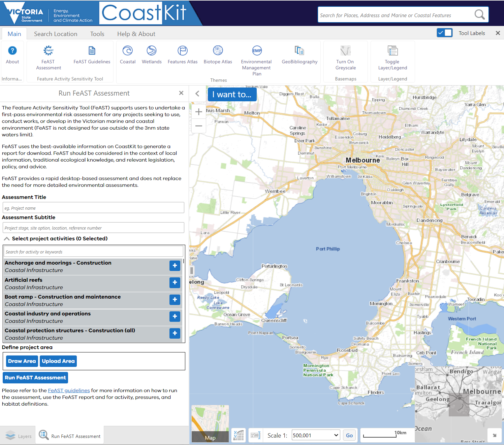The height and width of the screenshot is (445, 504).
Task: Open the coordinates widget icon
Action: coord(239,435)
